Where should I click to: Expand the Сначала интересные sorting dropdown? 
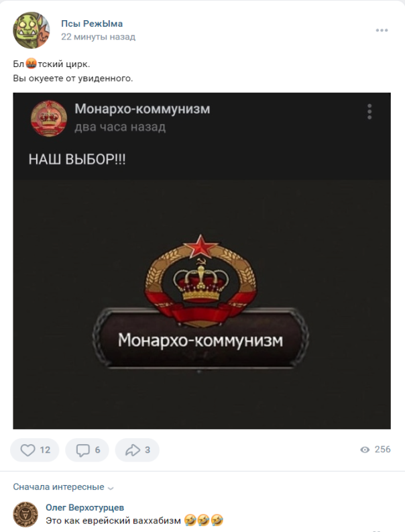pos(64,487)
